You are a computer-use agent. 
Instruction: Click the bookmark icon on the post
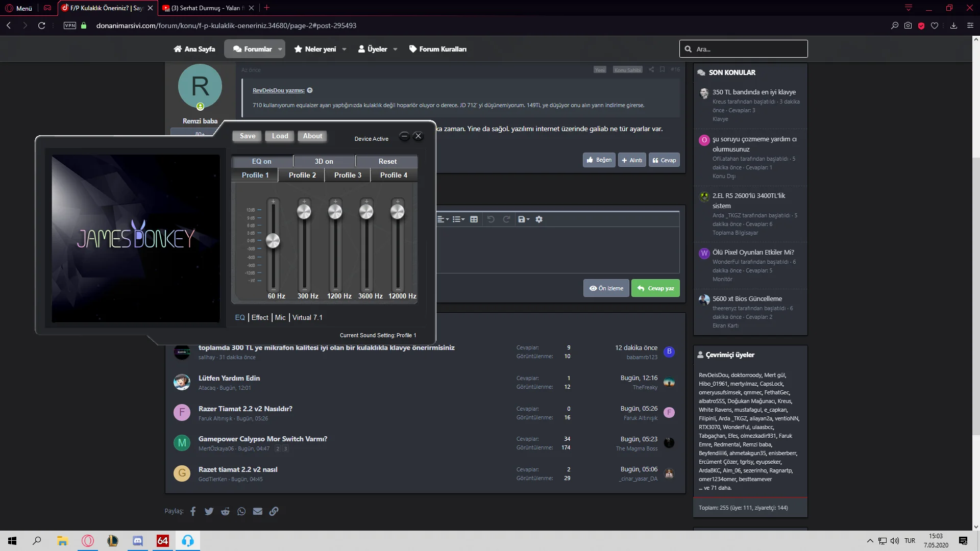tap(662, 69)
